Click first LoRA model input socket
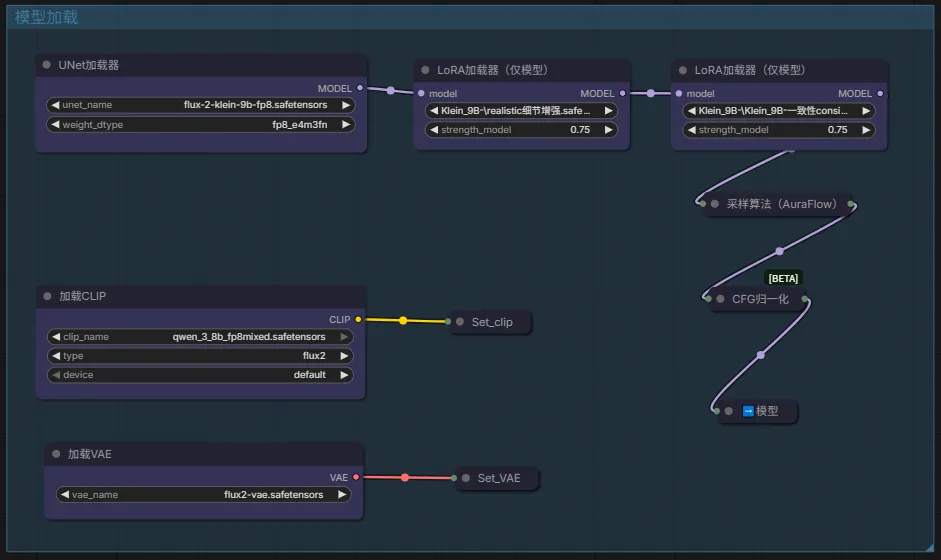Screen dimensions: 941x560 coord(421,94)
